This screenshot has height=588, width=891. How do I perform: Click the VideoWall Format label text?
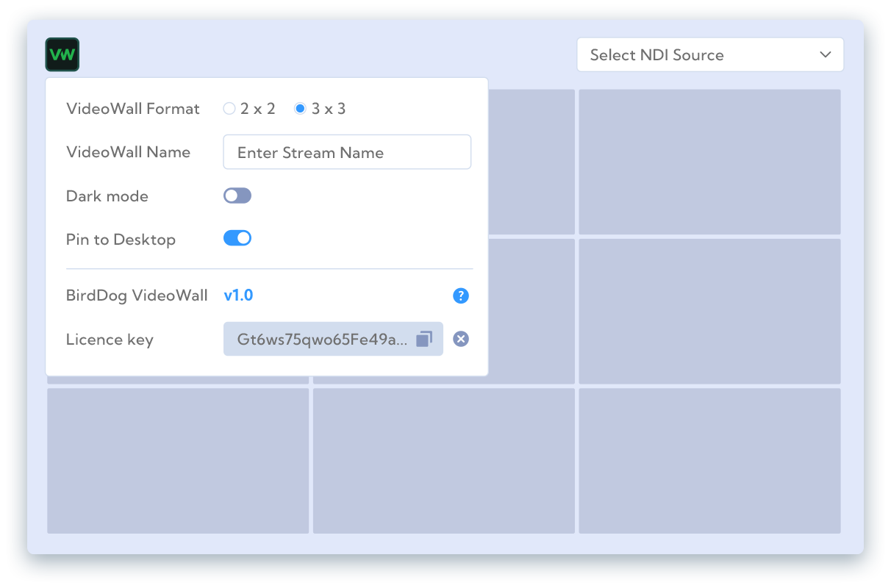tap(133, 109)
